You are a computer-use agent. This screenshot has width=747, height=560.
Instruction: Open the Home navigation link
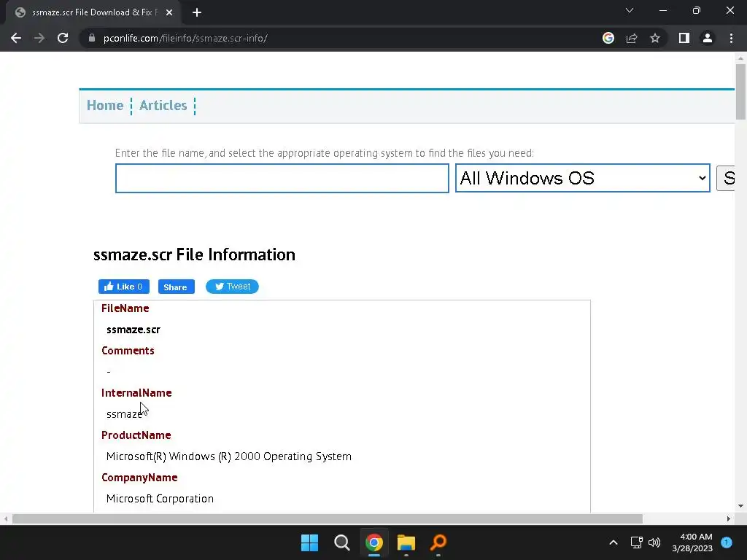click(105, 105)
